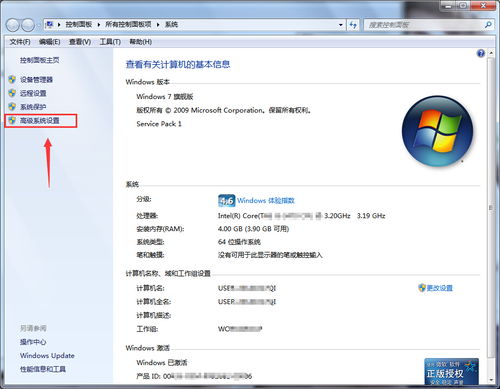Click the Forward navigation arrow button

28,25
